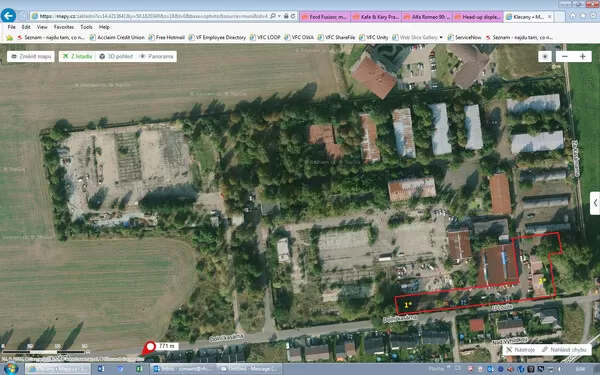Open Nástroje tools menu
Image resolution: width=600 pixels, height=375 pixels.
tap(520, 350)
